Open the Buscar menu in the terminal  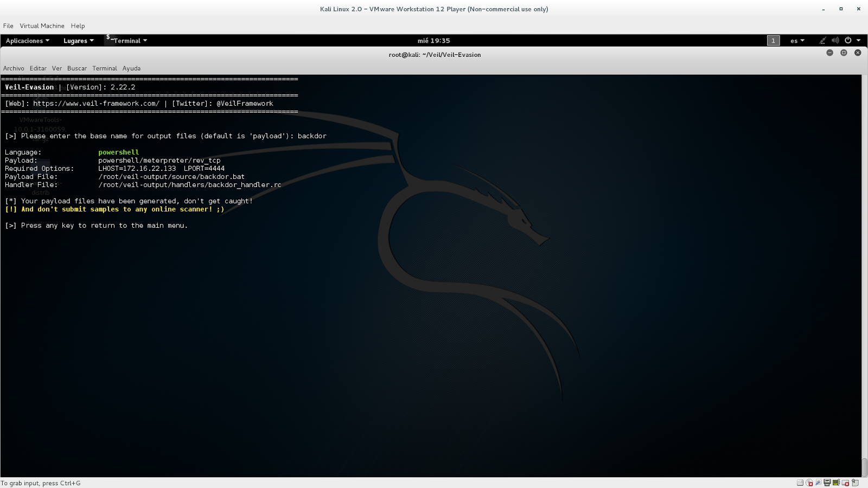77,68
